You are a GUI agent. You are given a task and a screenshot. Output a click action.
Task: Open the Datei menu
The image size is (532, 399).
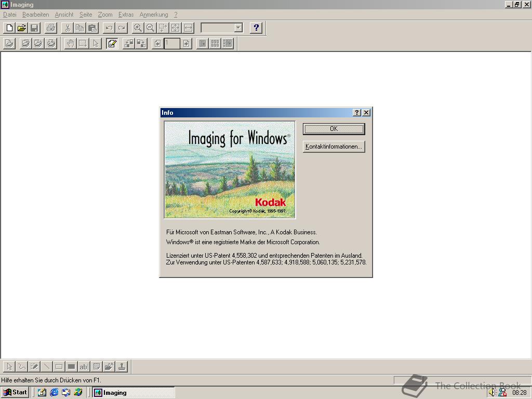[10, 15]
